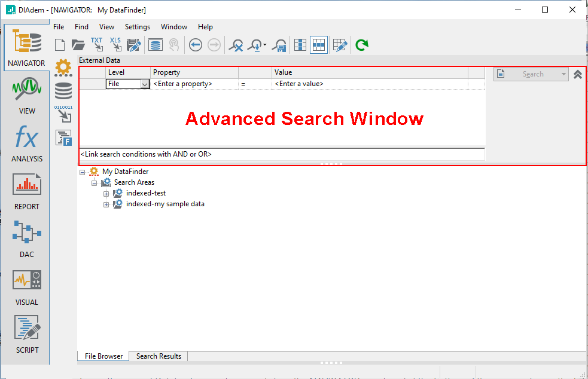Collapse the advanced search with double chevron
This screenshot has width=588, height=379.
pyautogui.click(x=577, y=75)
